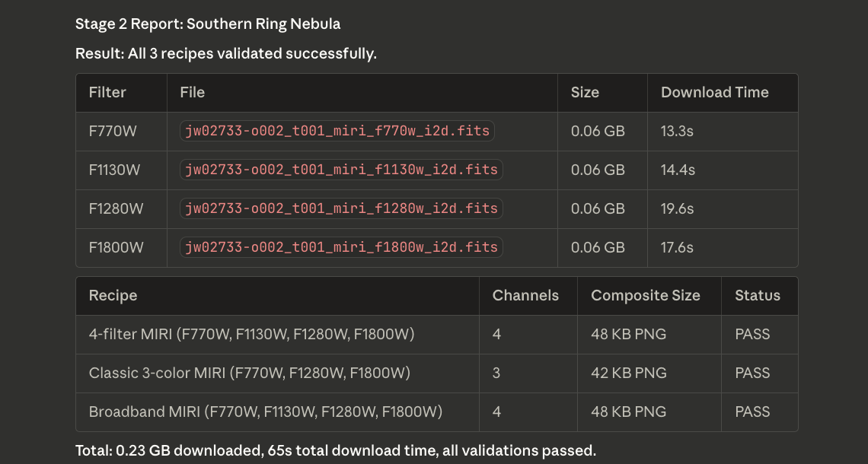Click the 'Recipe' column header
The height and width of the screenshot is (464, 868).
click(113, 295)
